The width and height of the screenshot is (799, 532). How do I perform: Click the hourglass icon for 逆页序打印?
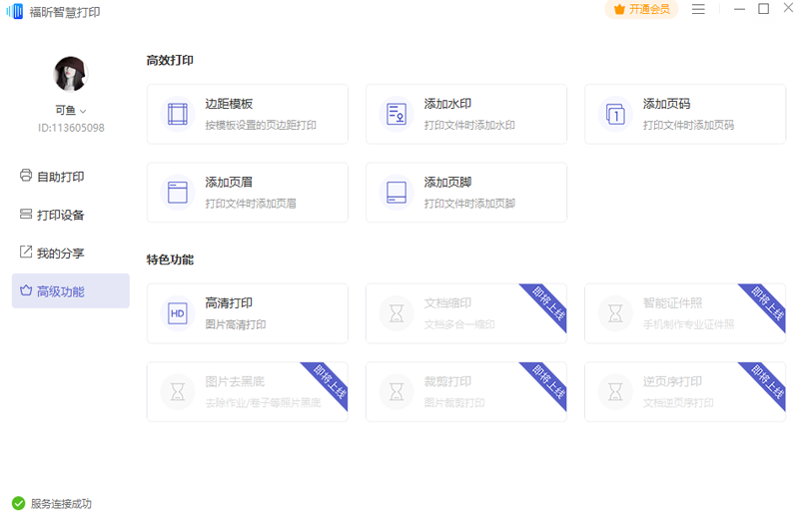pyautogui.click(x=615, y=392)
